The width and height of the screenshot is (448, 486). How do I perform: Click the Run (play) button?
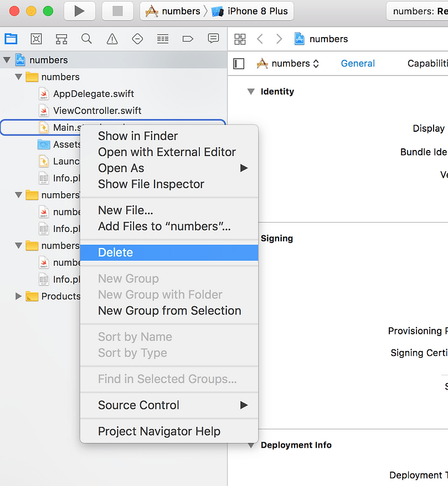tap(79, 11)
